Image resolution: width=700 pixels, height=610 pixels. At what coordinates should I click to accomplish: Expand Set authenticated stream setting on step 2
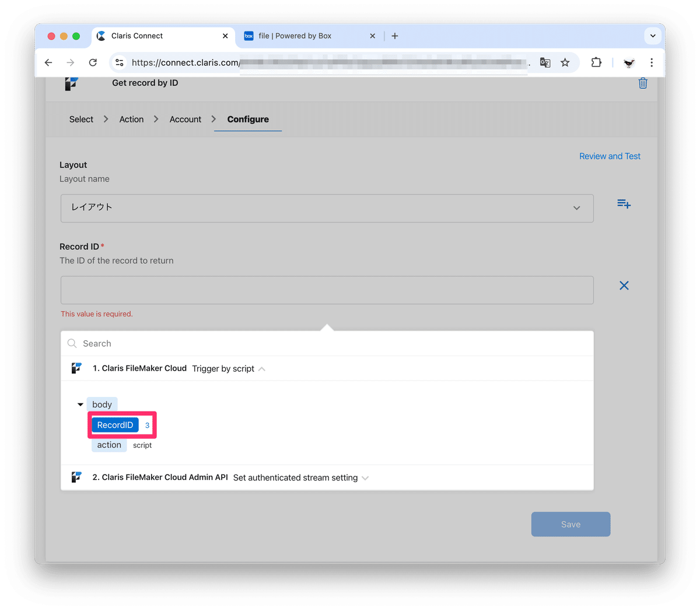pyautogui.click(x=365, y=477)
